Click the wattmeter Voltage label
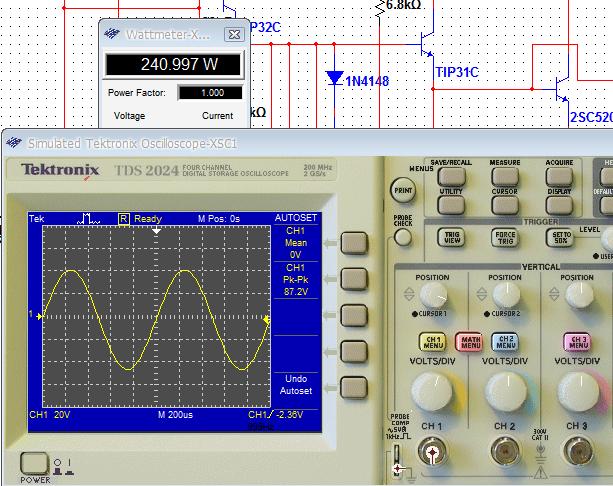This screenshot has height=486, width=613. tap(129, 116)
